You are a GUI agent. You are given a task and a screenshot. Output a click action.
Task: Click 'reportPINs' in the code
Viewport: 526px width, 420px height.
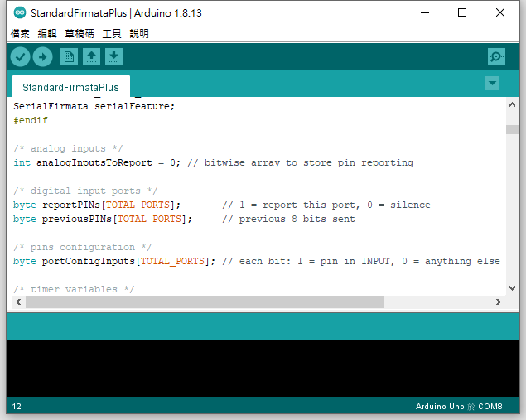coord(71,205)
